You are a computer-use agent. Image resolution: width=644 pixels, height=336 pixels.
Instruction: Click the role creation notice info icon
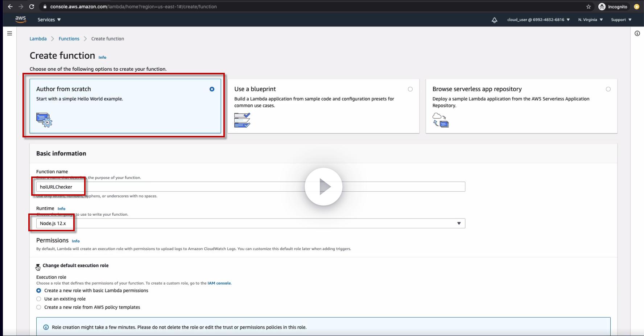[x=46, y=327]
